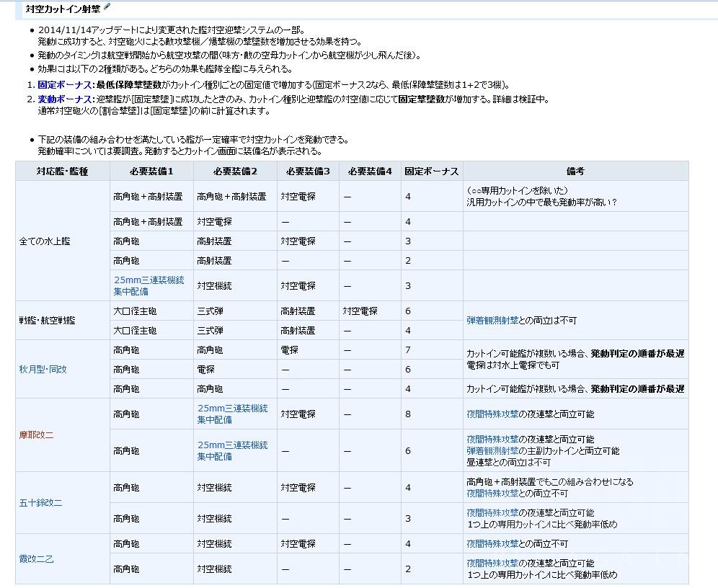
Task: Open the 摩耶改二 ship link
Action: pos(36,435)
